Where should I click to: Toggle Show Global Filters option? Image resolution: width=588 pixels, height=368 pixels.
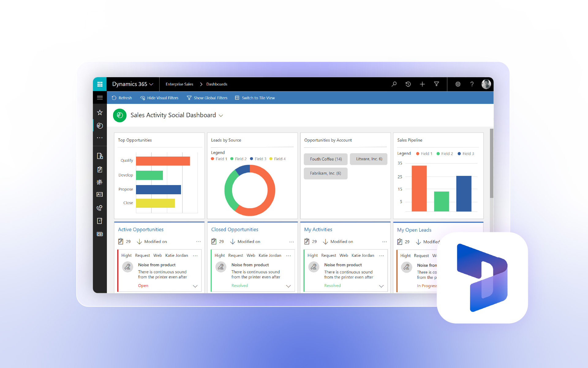click(x=208, y=98)
